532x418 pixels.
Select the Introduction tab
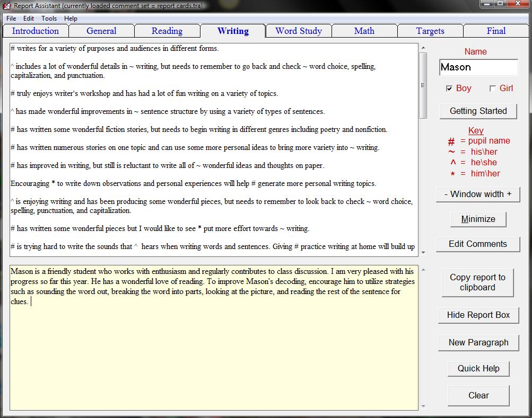click(x=36, y=31)
